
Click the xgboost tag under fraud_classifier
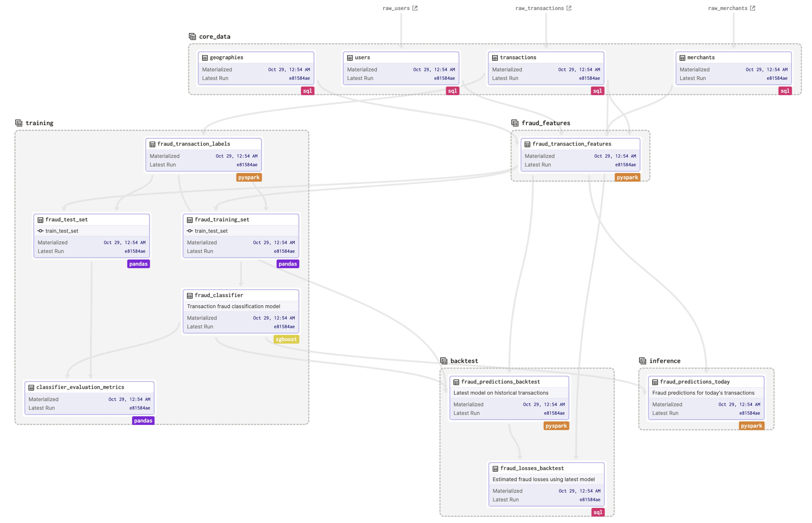[286, 339]
